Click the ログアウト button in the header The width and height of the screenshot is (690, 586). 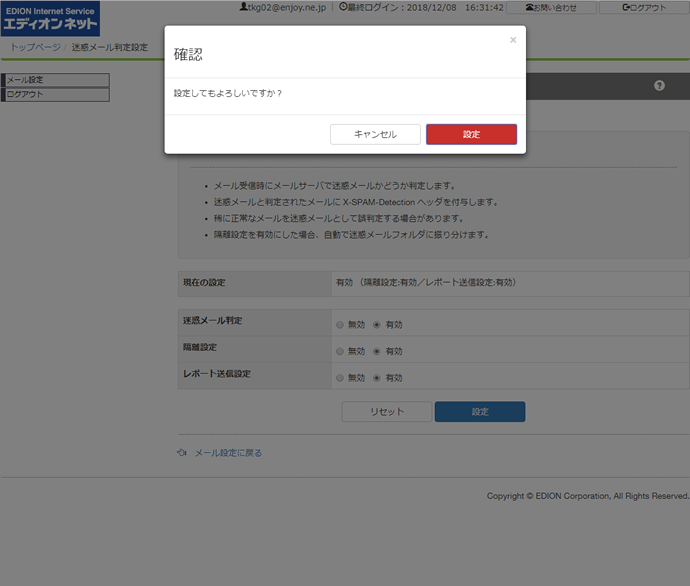[x=644, y=7]
